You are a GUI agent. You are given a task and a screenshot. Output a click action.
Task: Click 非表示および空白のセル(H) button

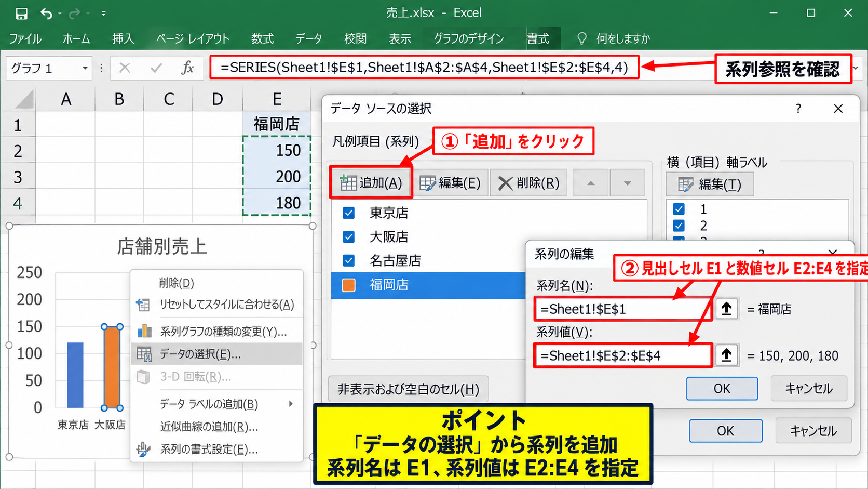tap(409, 389)
